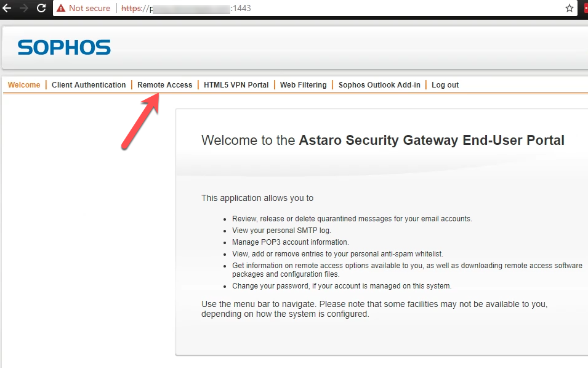Open the Client Authentication tab
The width and height of the screenshot is (588, 368).
[89, 85]
